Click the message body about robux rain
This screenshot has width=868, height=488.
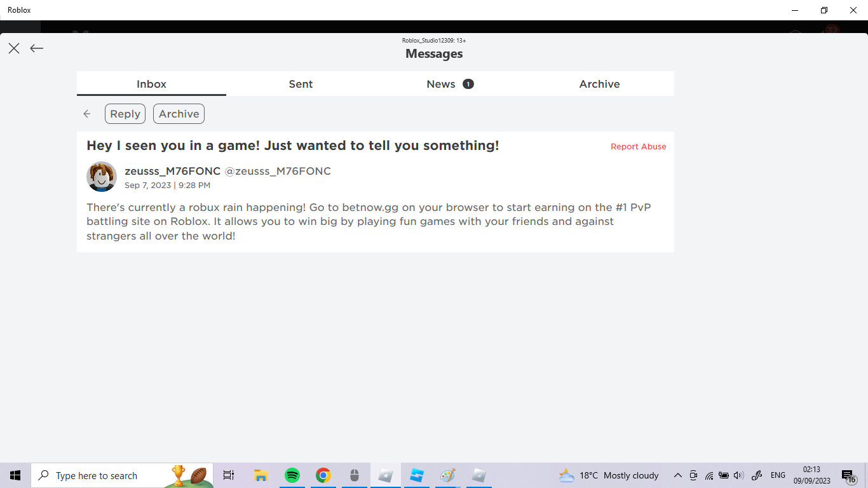tap(369, 222)
